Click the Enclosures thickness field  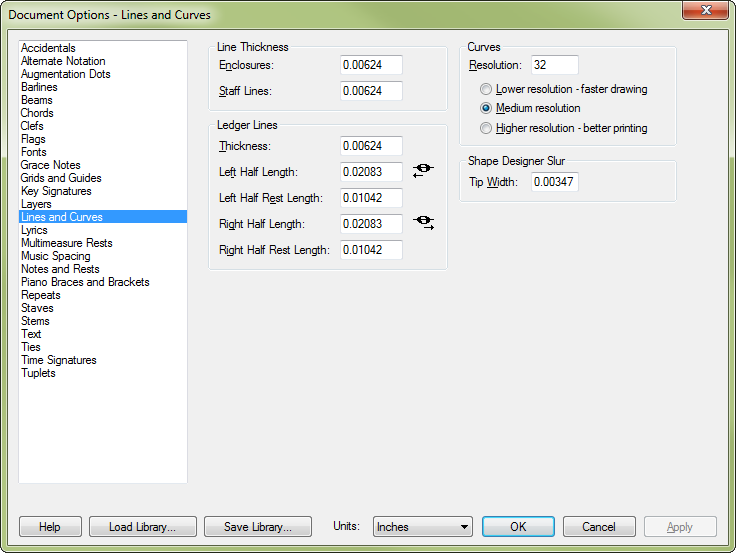(371, 65)
